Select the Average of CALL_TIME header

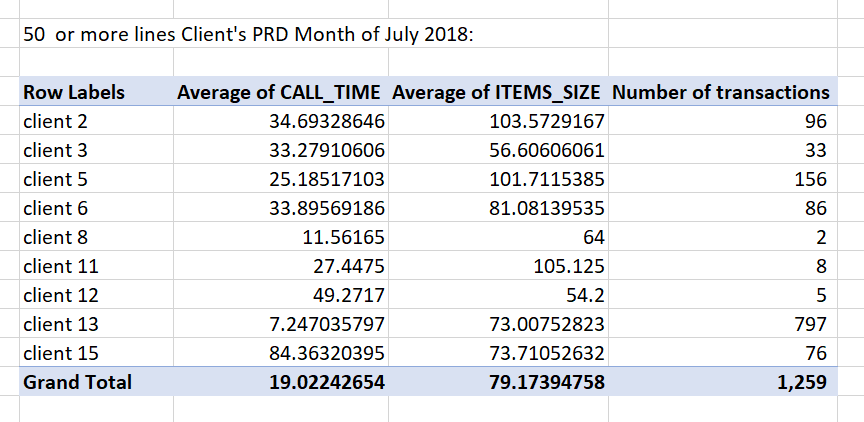click(279, 93)
